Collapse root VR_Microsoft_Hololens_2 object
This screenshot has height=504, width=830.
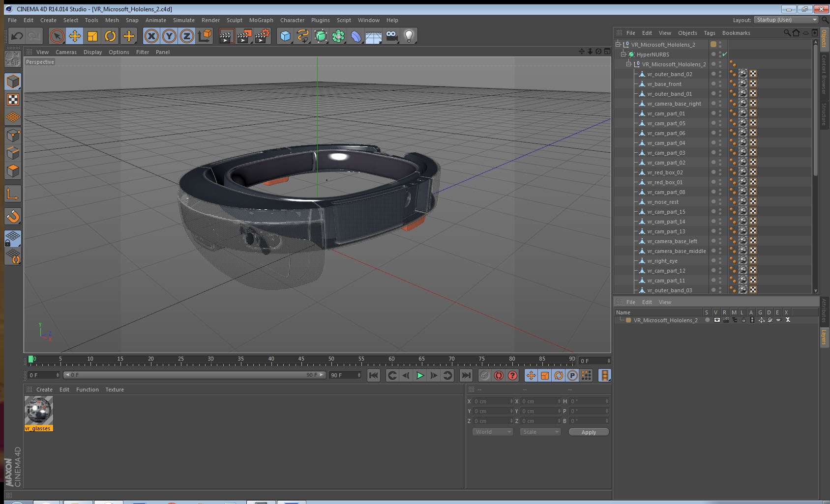pos(618,44)
